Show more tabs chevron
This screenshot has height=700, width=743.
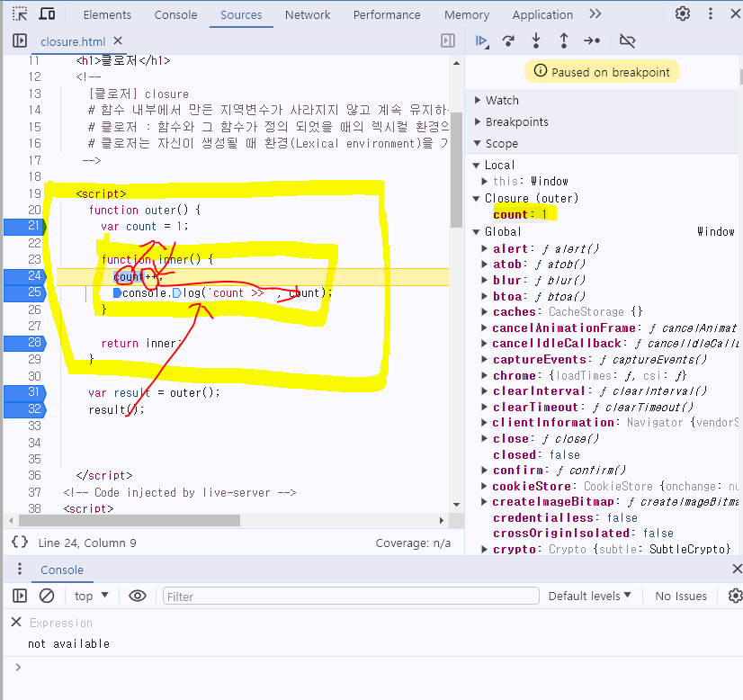pos(595,14)
